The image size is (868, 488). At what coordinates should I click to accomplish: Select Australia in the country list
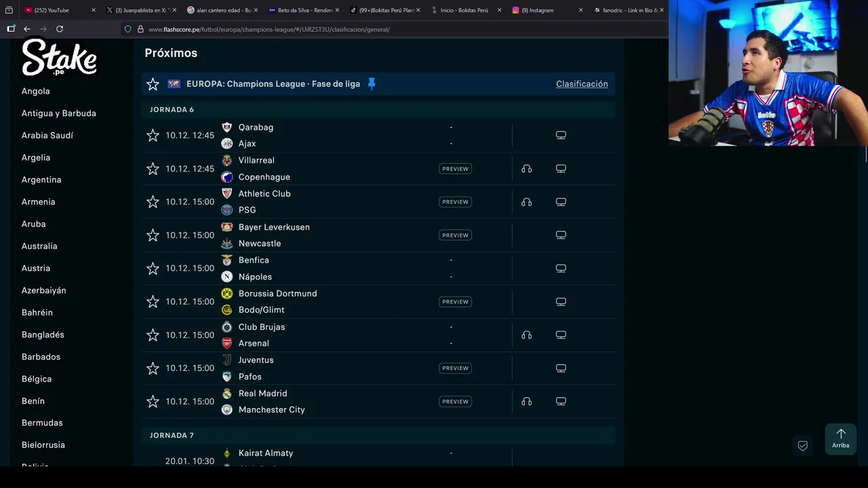(x=39, y=246)
